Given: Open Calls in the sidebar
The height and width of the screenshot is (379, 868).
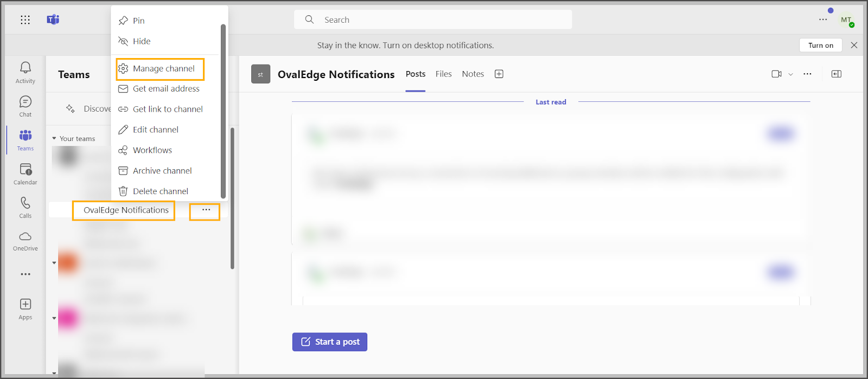Looking at the screenshot, I should tap(25, 207).
